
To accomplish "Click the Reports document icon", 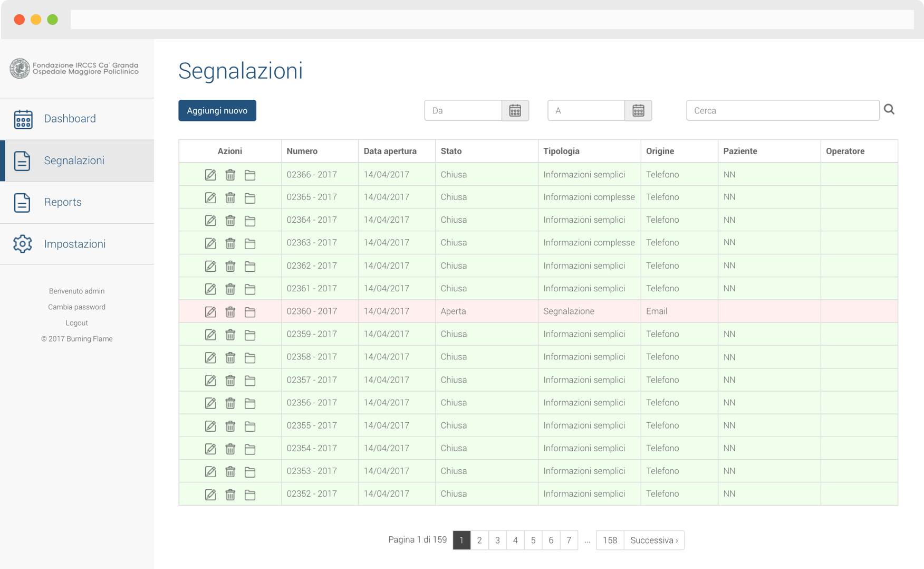I will (x=22, y=202).
